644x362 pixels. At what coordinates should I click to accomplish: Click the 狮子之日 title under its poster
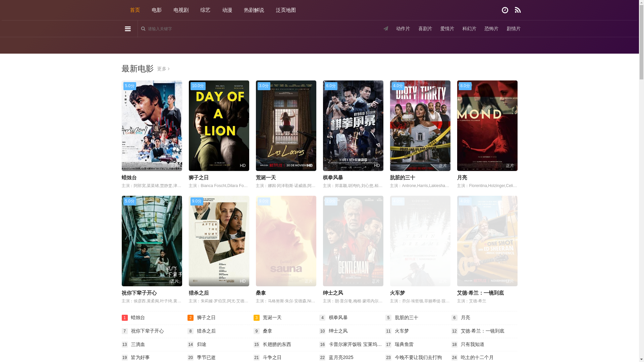199,178
